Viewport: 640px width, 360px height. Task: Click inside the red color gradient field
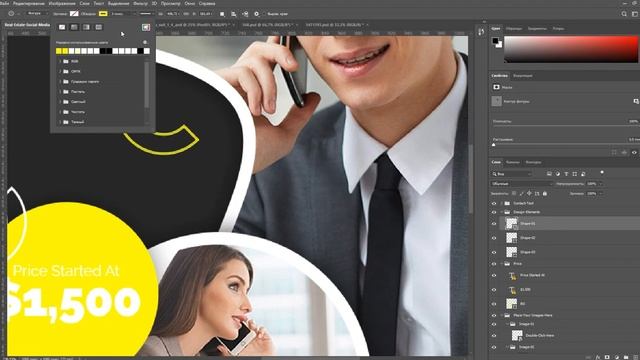click(571, 49)
